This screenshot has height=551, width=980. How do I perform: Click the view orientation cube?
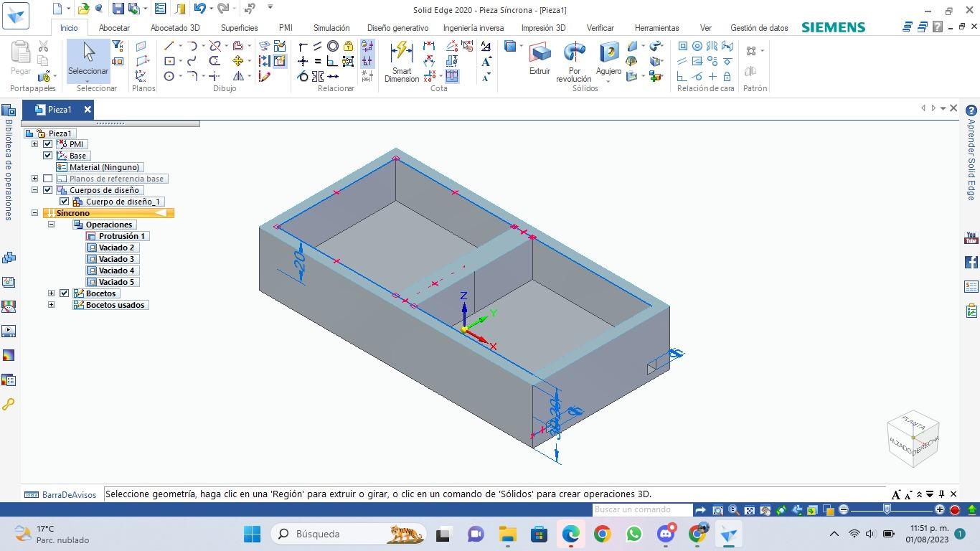[x=913, y=439]
